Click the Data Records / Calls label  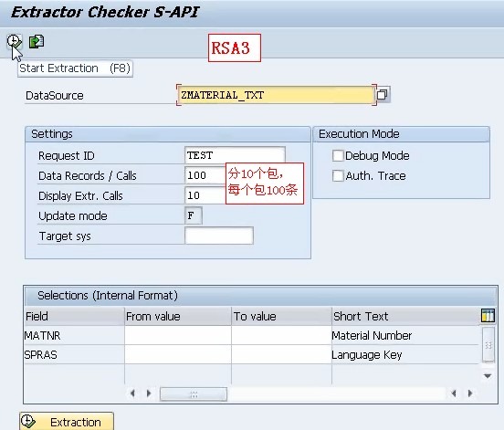[88, 176]
